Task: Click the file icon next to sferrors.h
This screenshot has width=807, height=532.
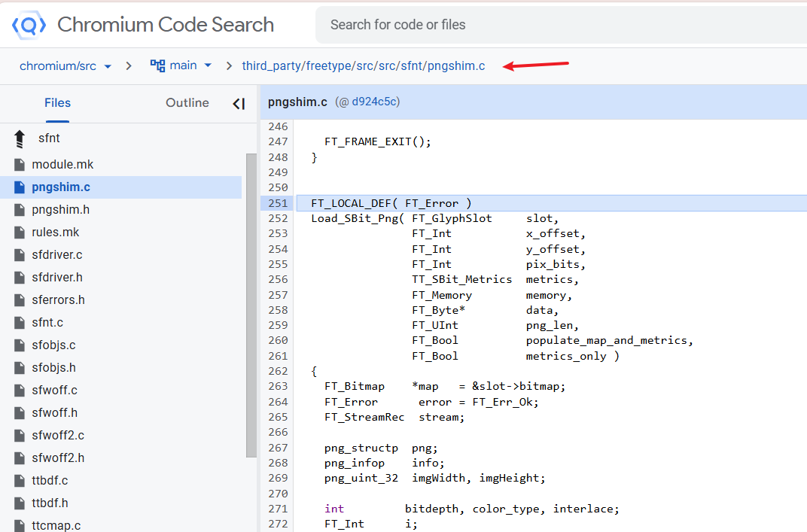Action: (x=20, y=300)
